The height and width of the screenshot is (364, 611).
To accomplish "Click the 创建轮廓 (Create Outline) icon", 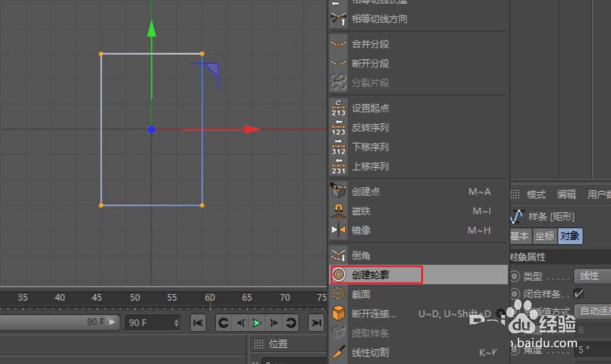I will click(x=338, y=275).
